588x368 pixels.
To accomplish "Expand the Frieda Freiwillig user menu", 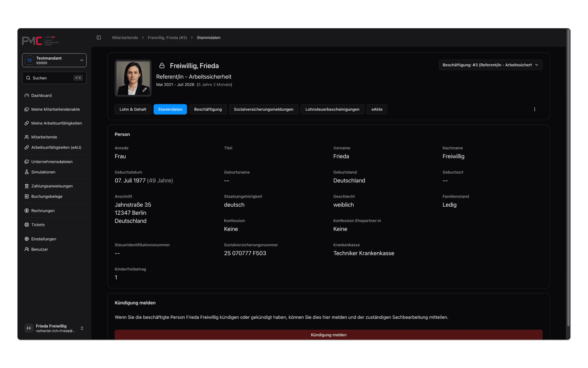I will point(54,328).
